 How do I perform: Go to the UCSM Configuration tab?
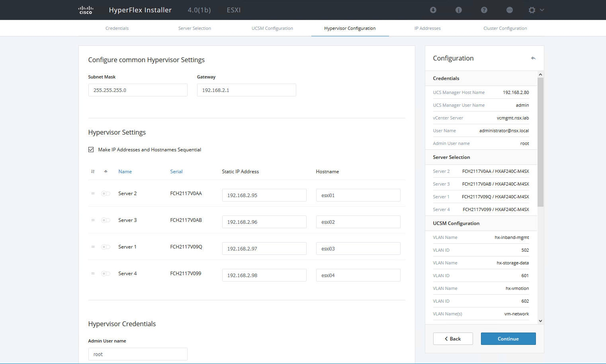[272, 28]
